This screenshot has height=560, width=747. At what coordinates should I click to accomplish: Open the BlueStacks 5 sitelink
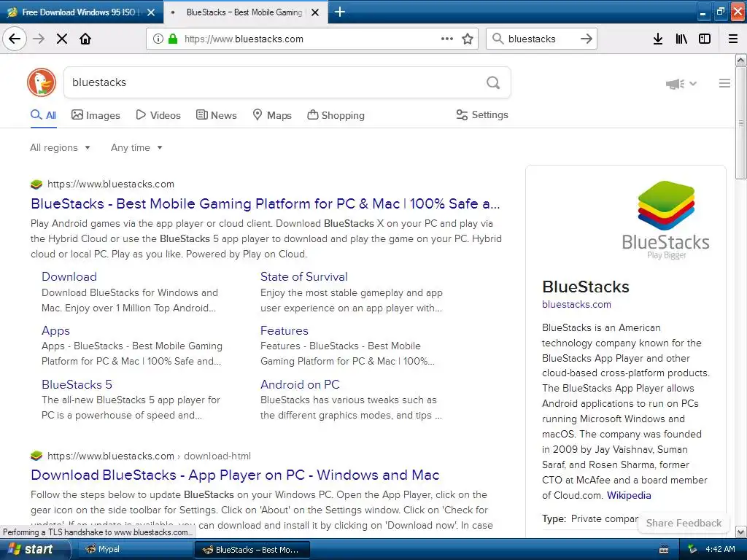tap(77, 384)
